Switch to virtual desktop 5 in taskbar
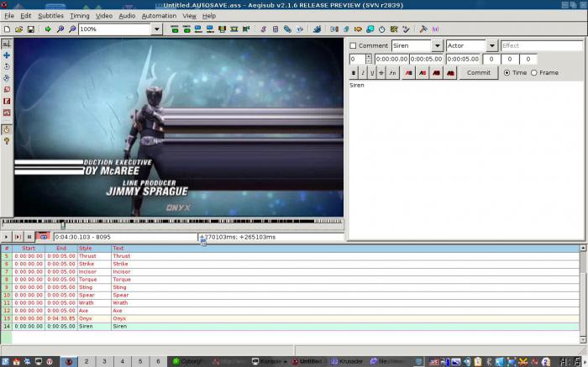Screen dimensions: 588x367 click(140, 361)
